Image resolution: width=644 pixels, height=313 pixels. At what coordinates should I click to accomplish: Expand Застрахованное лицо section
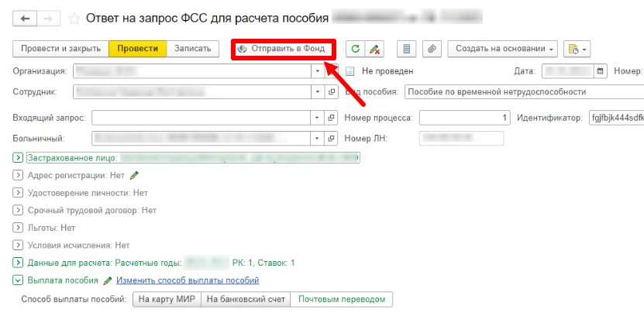(18, 158)
